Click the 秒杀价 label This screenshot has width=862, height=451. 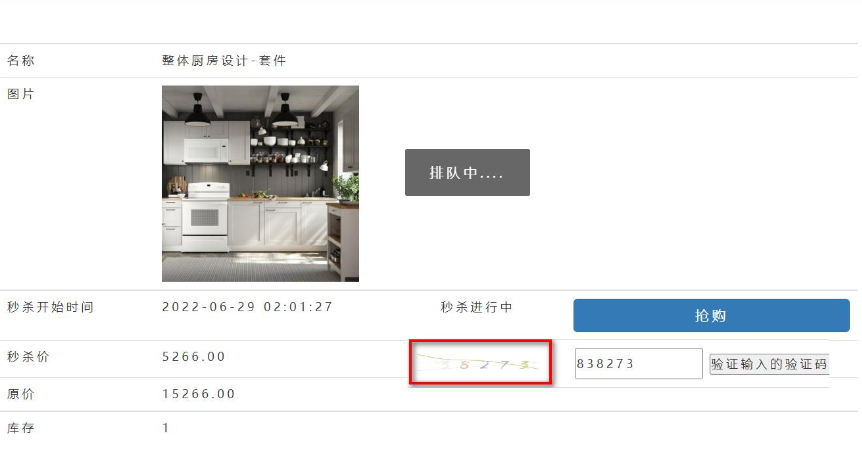click(28, 356)
